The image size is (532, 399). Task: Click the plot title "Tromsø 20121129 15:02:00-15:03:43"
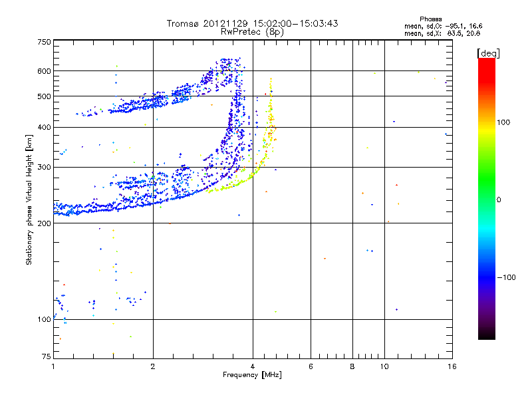pos(252,23)
